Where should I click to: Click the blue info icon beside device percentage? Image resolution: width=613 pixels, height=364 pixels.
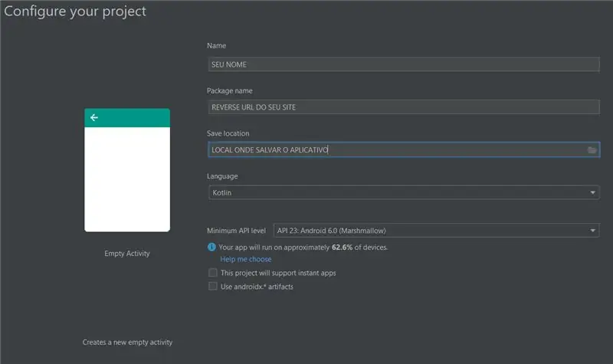pos(211,247)
